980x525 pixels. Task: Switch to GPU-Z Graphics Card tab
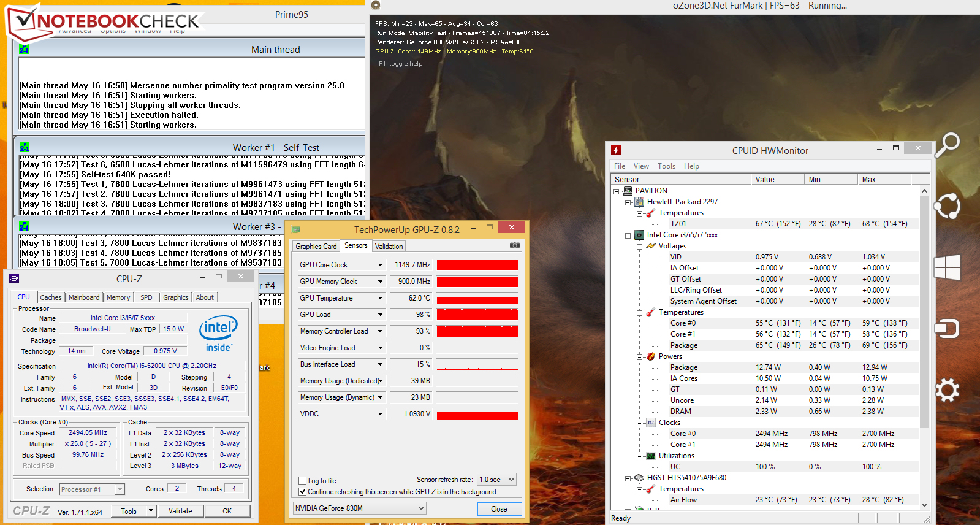pyautogui.click(x=316, y=247)
